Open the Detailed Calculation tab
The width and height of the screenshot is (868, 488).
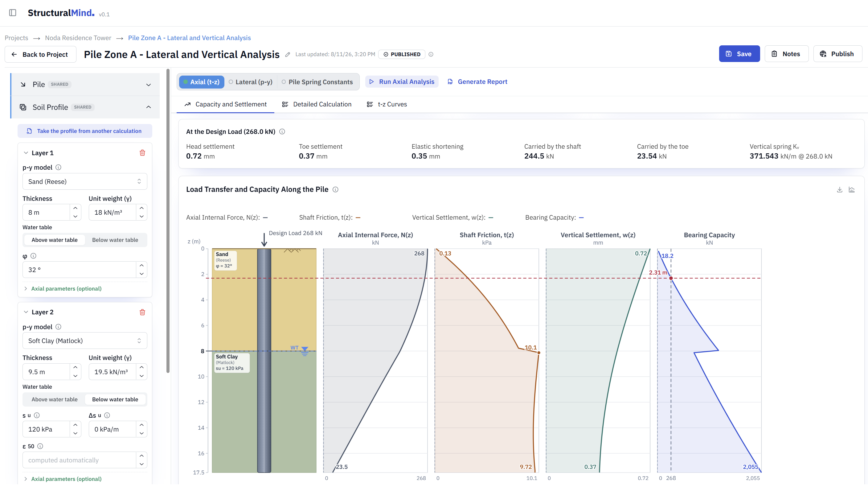click(x=317, y=104)
